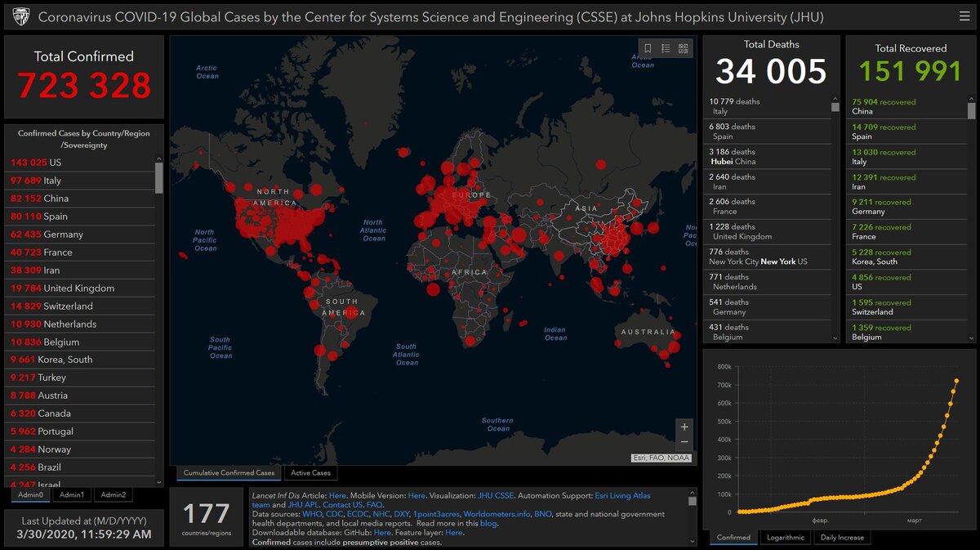Click the Hubei China deaths entry

pyautogui.click(x=767, y=157)
